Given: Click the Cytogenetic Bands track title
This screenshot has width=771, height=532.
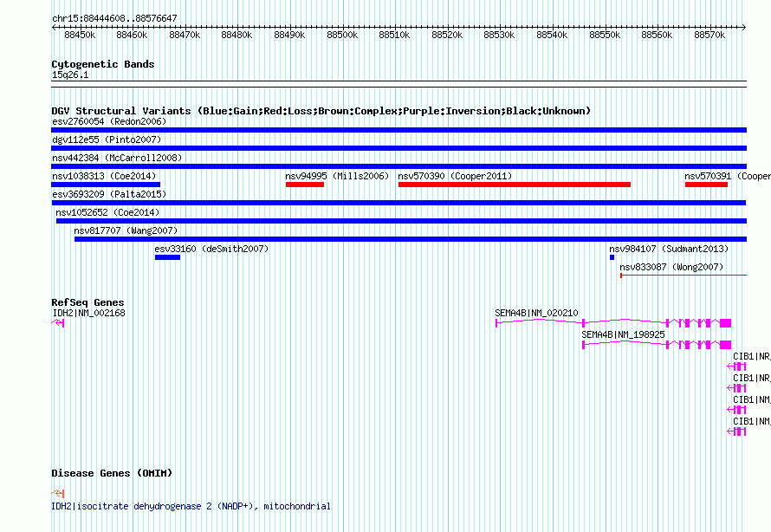Looking at the screenshot, I should pyautogui.click(x=103, y=64).
